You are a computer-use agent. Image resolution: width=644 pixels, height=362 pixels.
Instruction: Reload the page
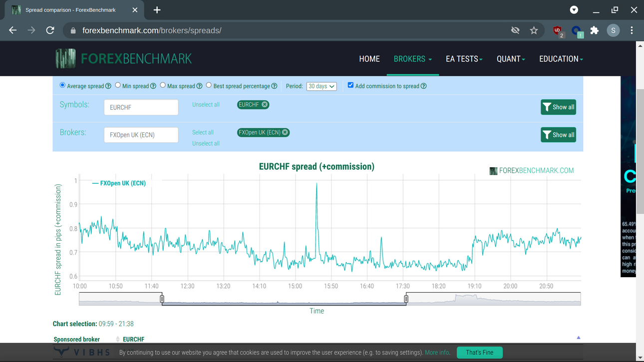(x=50, y=30)
